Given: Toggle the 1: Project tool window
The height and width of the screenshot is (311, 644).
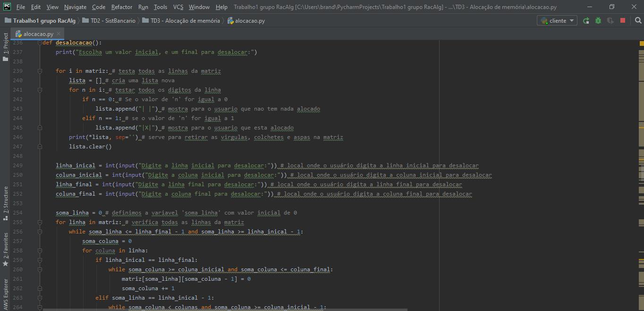Looking at the screenshot, I should [x=6, y=46].
